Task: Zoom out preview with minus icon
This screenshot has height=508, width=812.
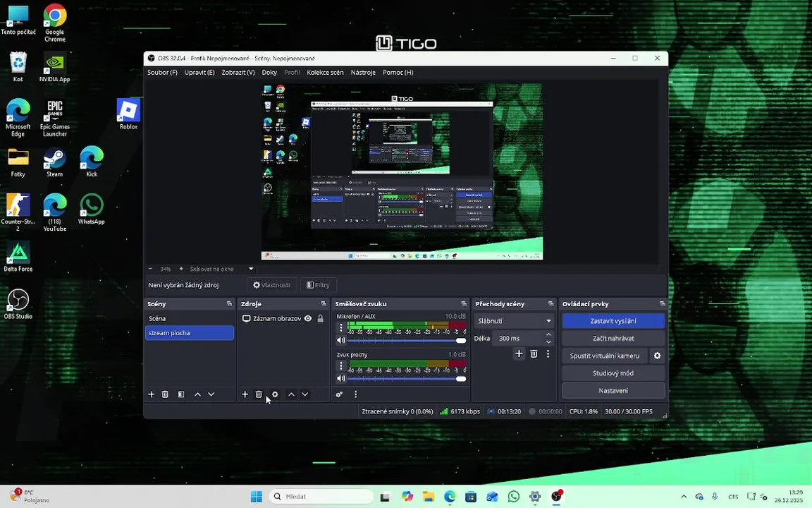Action: coord(150,269)
